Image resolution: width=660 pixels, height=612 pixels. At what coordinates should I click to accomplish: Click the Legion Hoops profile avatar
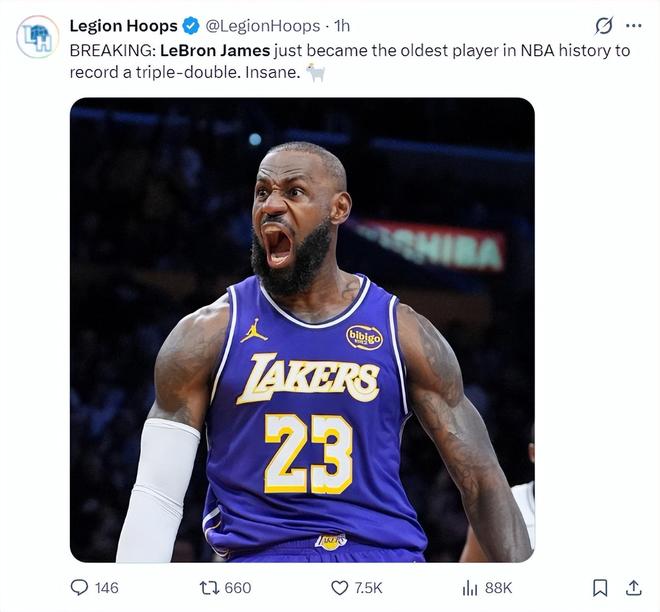(x=38, y=36)
